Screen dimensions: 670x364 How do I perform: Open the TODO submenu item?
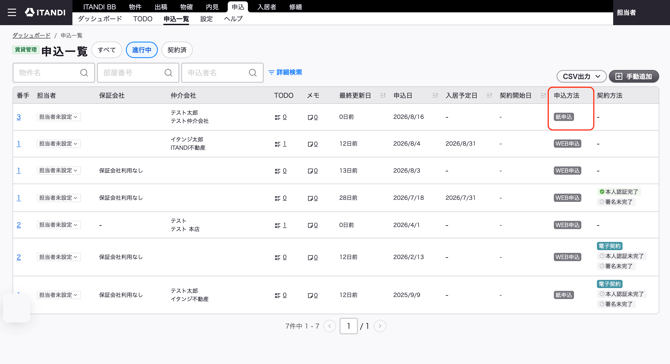143,19
